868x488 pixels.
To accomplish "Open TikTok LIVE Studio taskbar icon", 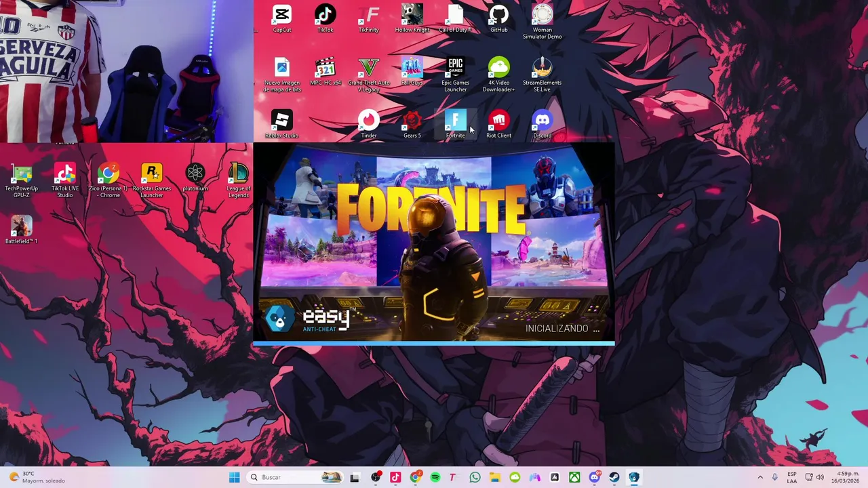I will (x=395, y=477).
